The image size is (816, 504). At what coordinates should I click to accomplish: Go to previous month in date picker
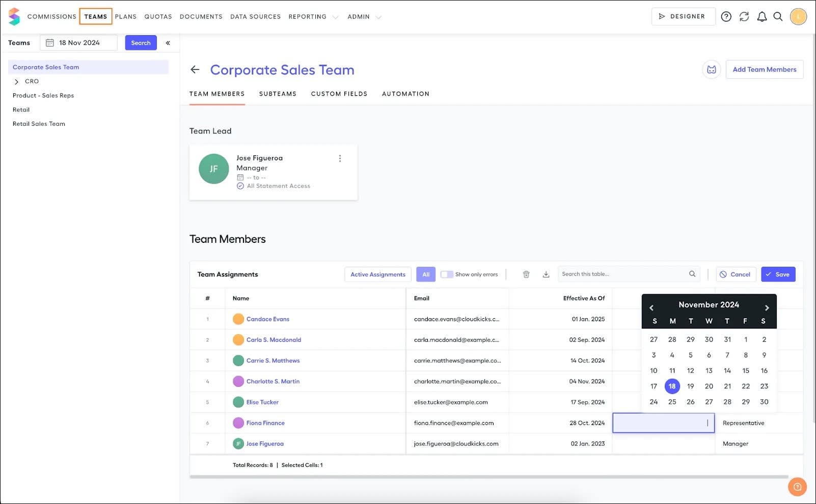pyautogui.click(x=651, y=307)
